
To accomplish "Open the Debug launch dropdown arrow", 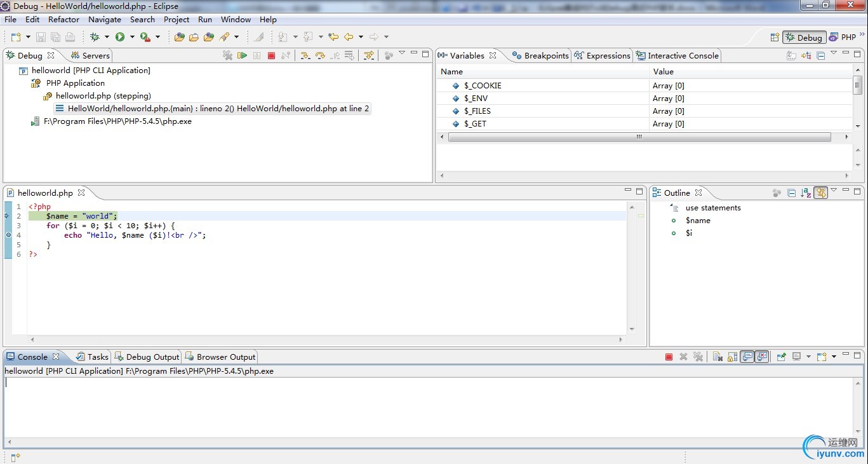I will click(x=107, y=37).
